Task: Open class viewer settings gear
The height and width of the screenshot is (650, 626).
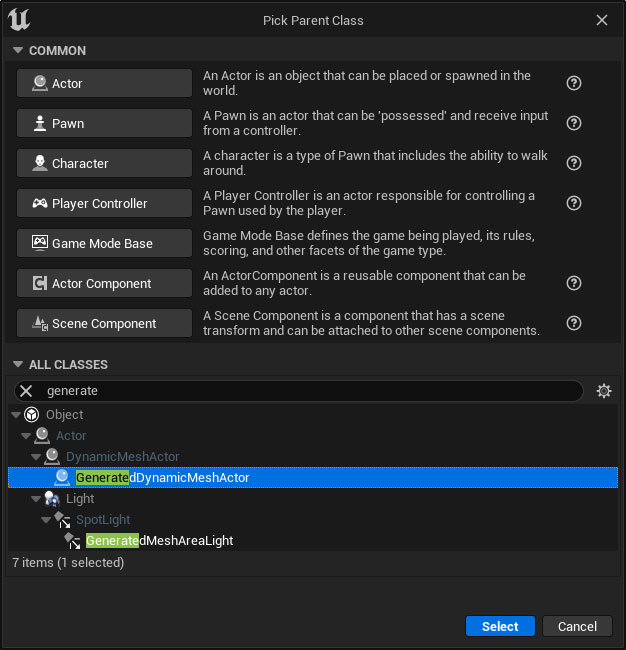Action: pos(604,391)
